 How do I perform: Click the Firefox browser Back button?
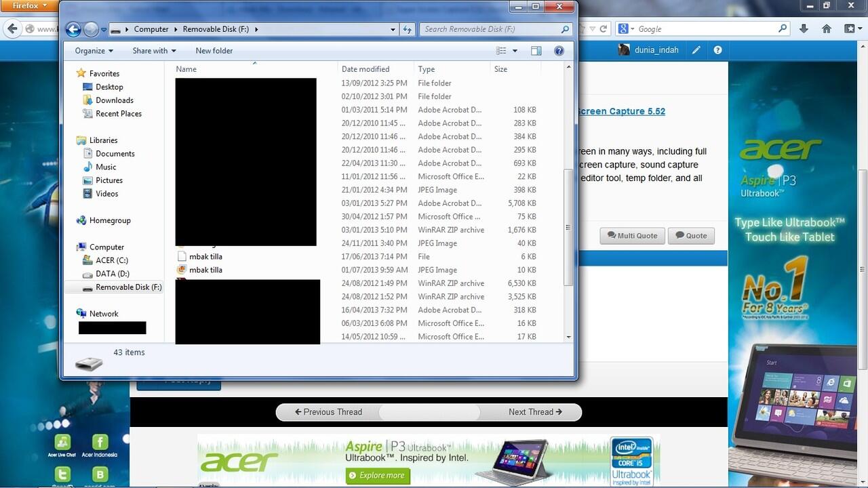12,29
